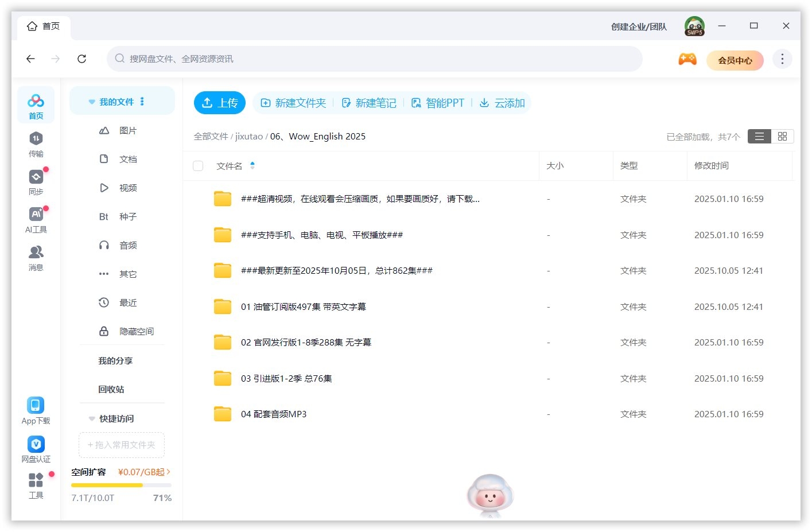Open the App下载 icon
812x532 pixels.
[36, 406]
